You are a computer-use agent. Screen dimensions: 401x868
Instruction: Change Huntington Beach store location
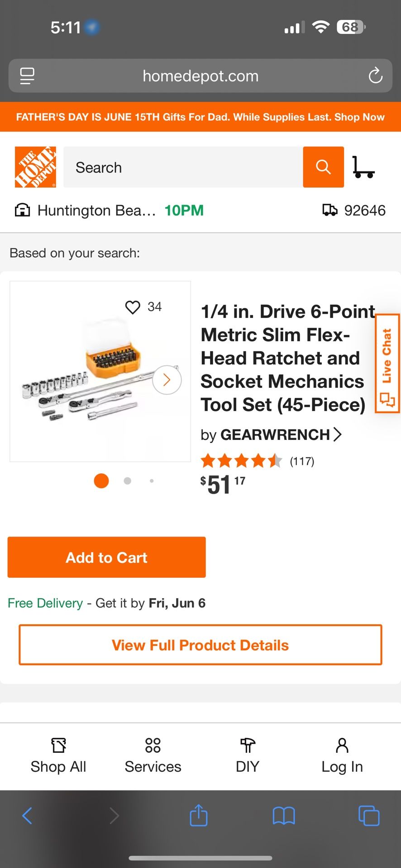click(96, 210)
